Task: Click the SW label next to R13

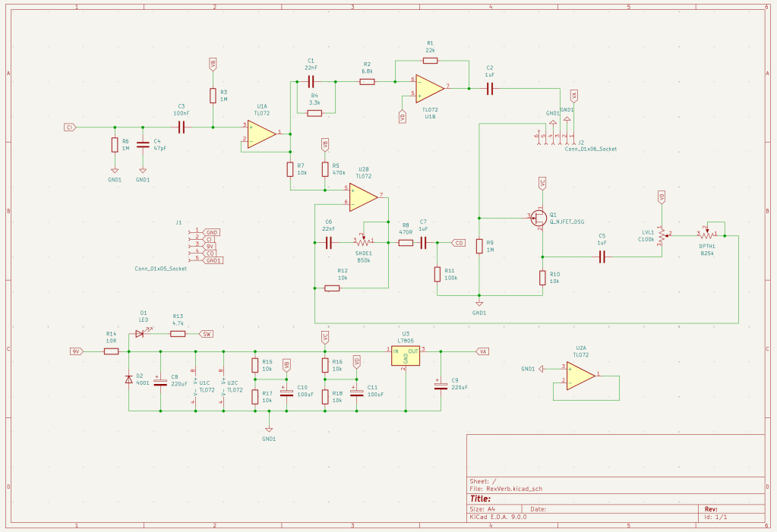Action: coord(206,334)
